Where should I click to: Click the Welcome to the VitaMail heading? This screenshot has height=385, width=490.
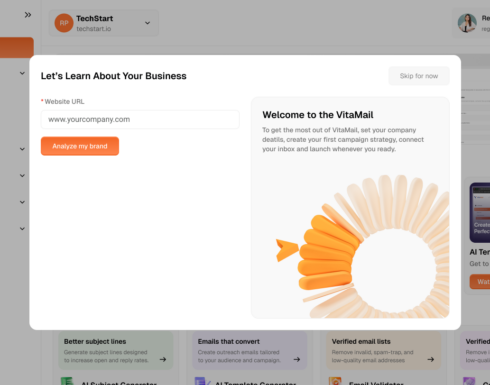click(x=318, y=115)
